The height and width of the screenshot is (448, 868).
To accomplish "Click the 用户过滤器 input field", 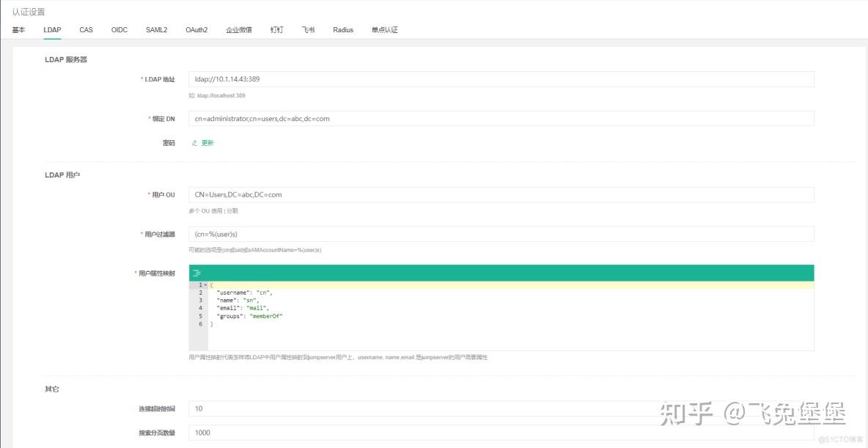I will (501, 234).
